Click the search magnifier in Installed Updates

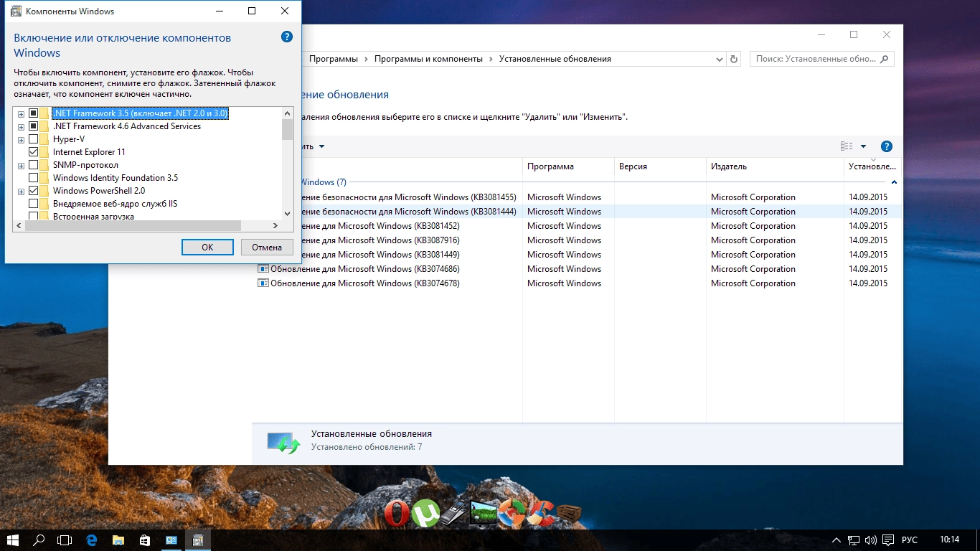tap(885, 59)
